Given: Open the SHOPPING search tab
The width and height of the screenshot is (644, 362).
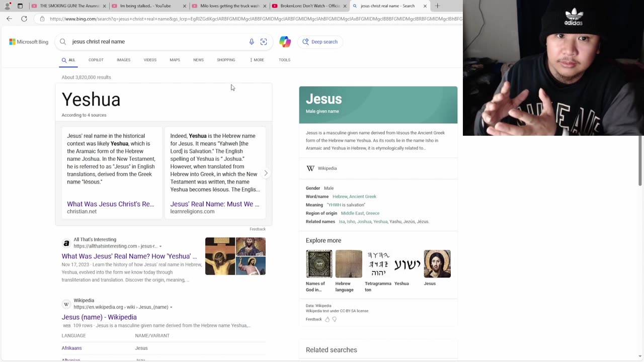Looking at the screenshot, I should coord(226,60).
